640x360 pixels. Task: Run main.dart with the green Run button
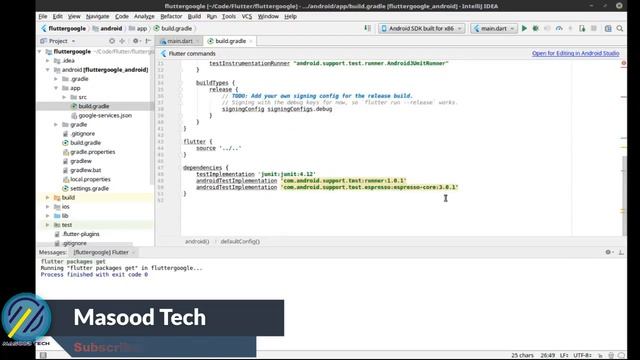[524, 28]
